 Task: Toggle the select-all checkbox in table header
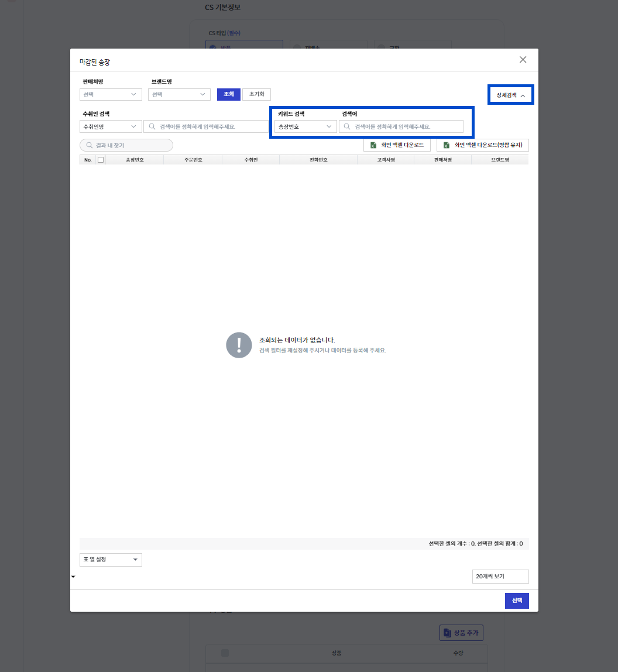[x=101, y=160]
